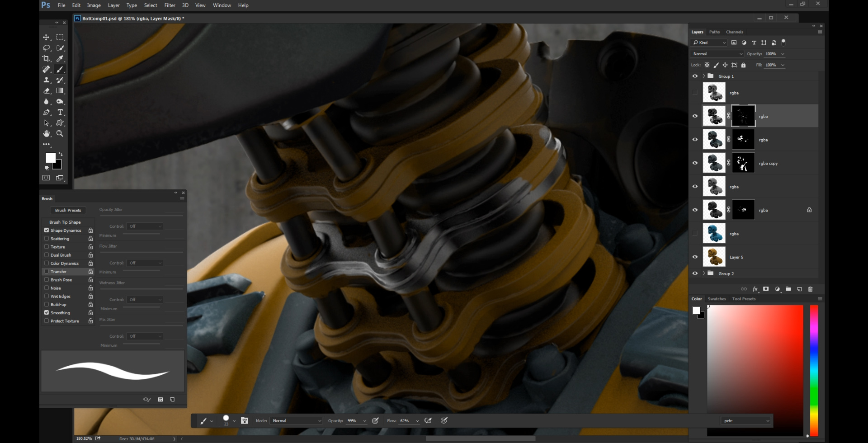Click the rainbow hue slider strip
Viewport: 868px width, 443px height.
(814, 370)
